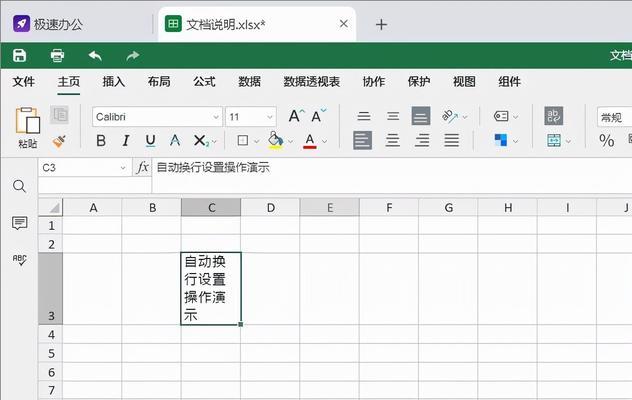Click the blue conditional formatting squares icon

(x=501, y=140)
